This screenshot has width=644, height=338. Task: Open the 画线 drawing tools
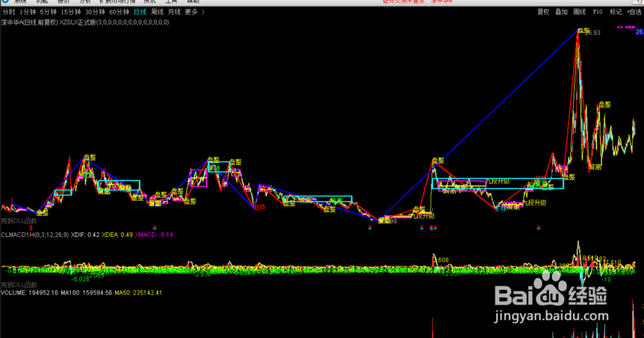point(580,12)
